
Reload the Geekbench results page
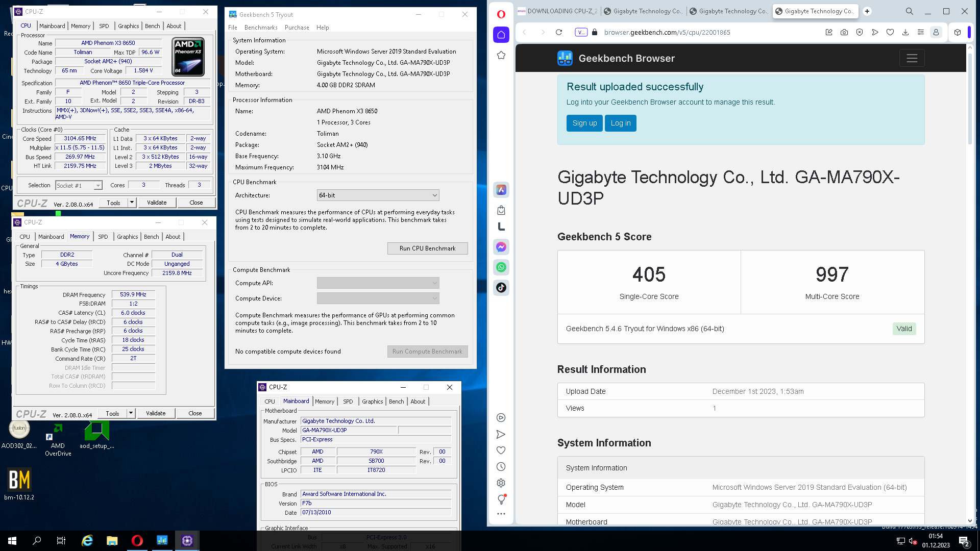(x=559, y=32)
